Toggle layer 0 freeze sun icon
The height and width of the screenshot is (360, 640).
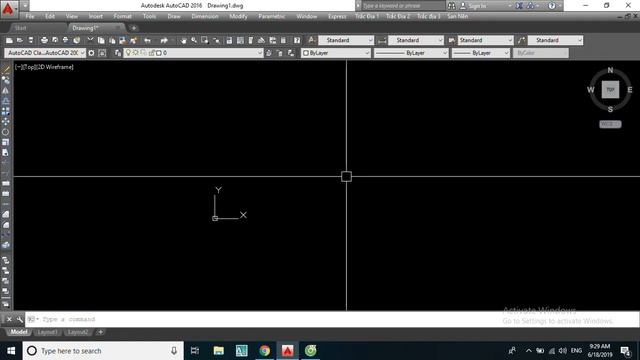click(136, 53)
